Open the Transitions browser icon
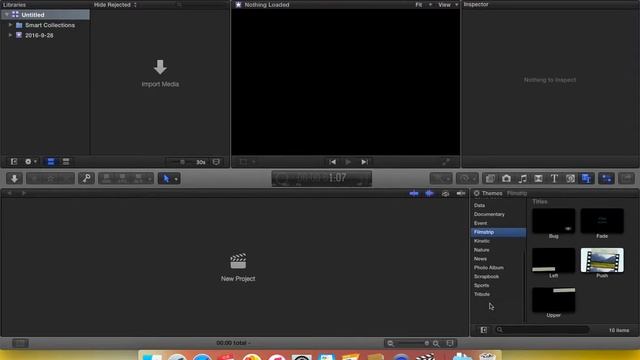 (x=538, y=178)
